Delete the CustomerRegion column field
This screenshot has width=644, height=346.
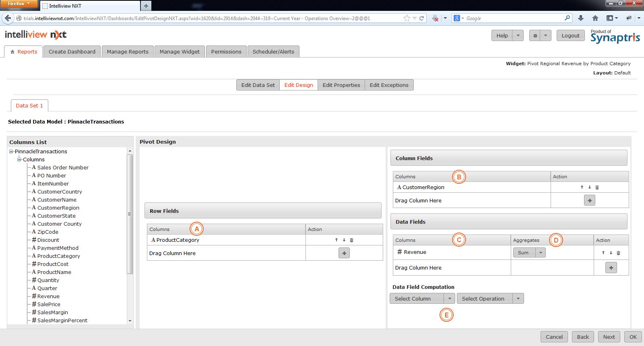pos(597,187)
